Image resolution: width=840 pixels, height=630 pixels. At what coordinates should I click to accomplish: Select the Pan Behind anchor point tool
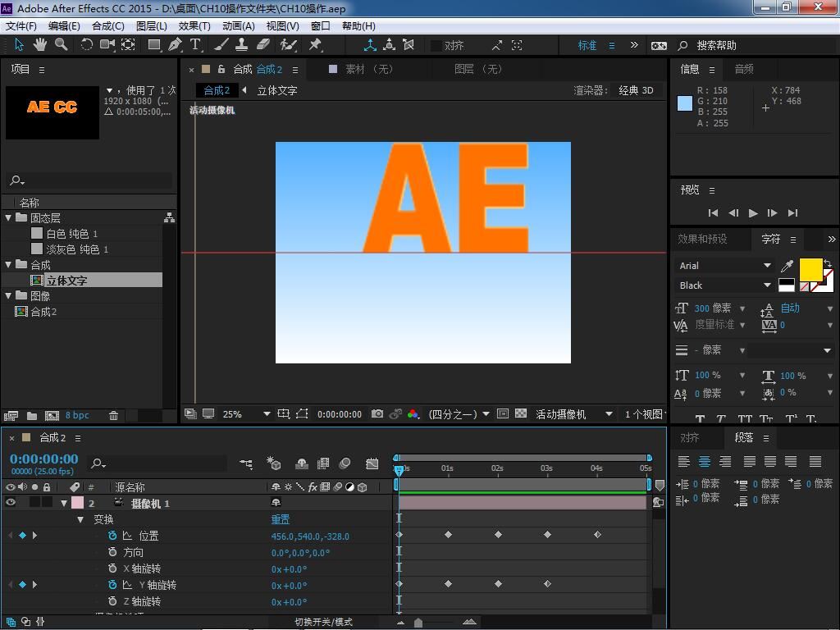[128, 45]
